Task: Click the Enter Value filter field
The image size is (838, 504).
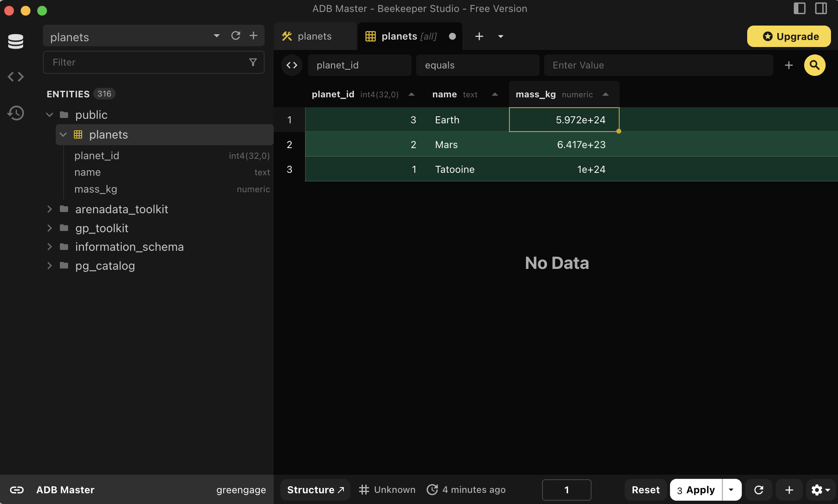Action: (658, 65)
